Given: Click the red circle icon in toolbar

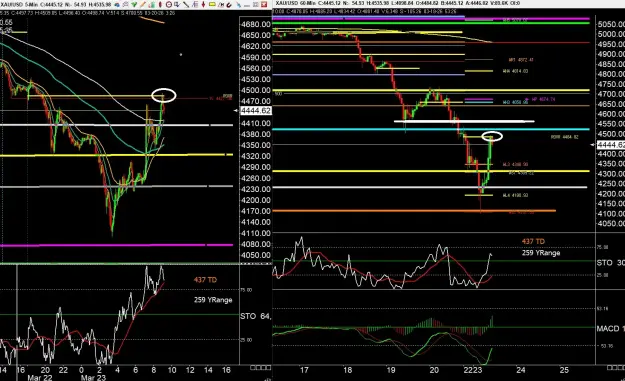Looking at the screenshot, I should [169, 5].
